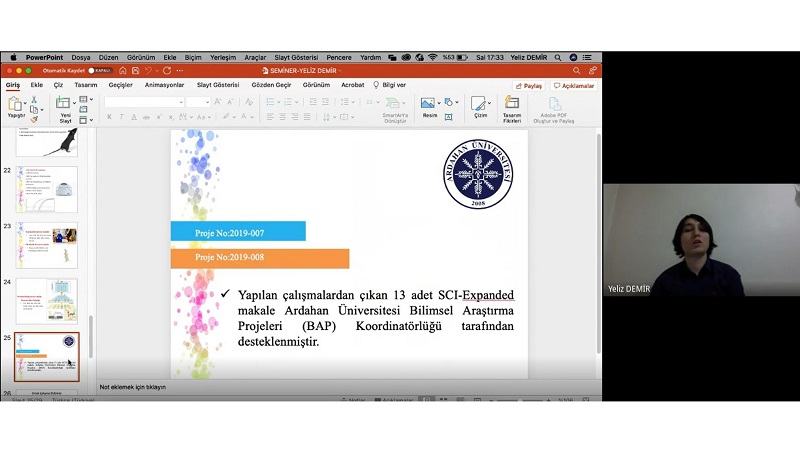This screenshot has height=454, width=800.
Task: Toggle bold K formatting
Action: (109, 117)
